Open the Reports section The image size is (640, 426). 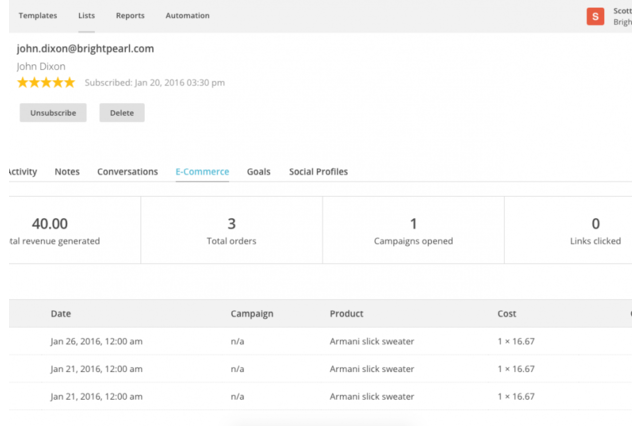(x=130, y=16)
